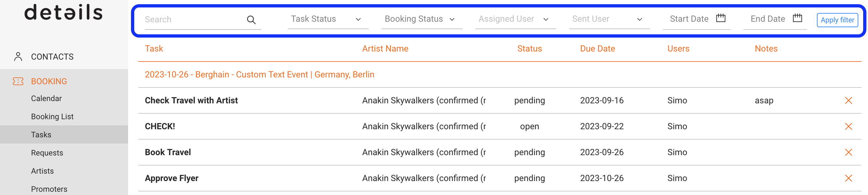Image resolution: width=868 pixels, height=195 pixels.
Task: Delete the CHECK! task row
Action: click(848, 127)
